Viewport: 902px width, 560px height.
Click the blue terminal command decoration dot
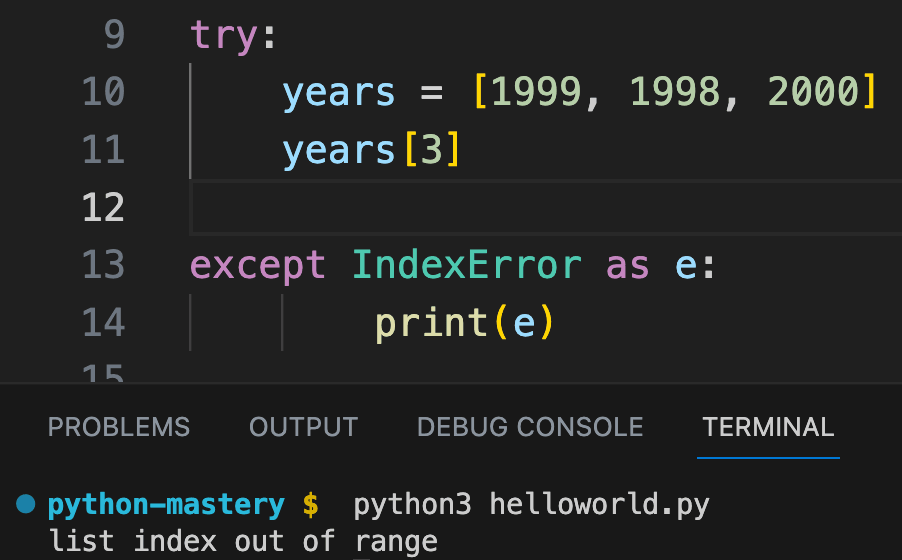click(26, 504)
